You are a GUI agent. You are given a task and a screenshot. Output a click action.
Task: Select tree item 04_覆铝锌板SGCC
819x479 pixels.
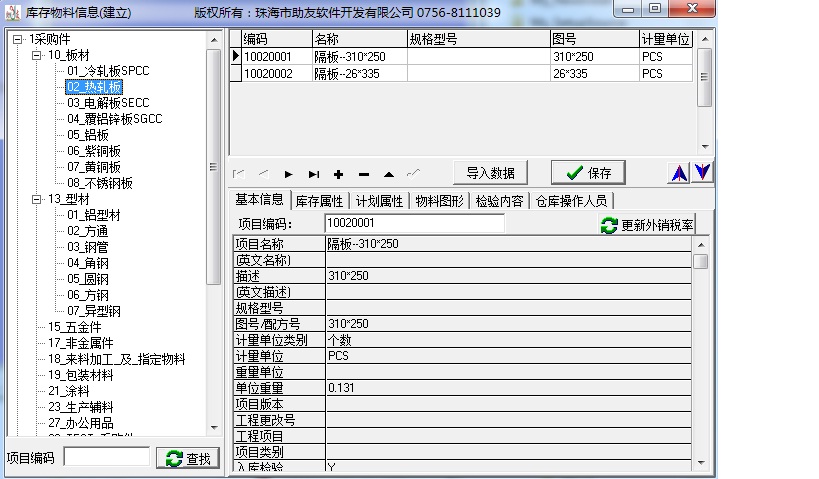[114, 119]
